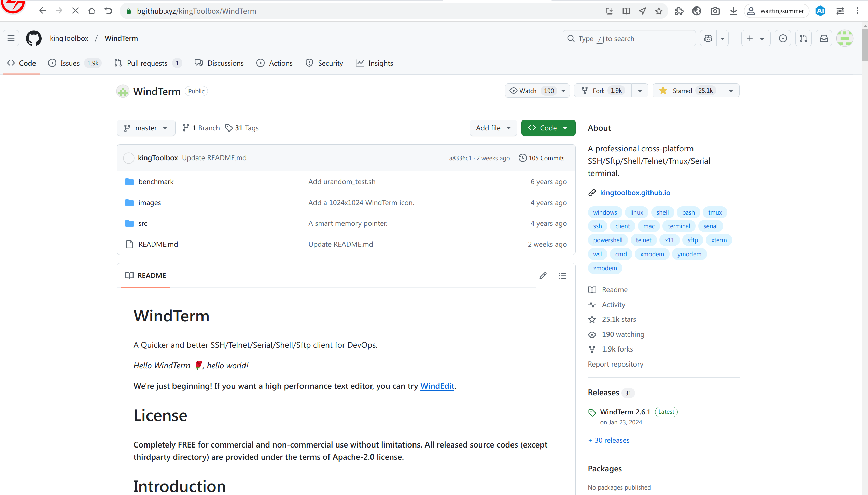Click the browser home button

coord(92,11)
